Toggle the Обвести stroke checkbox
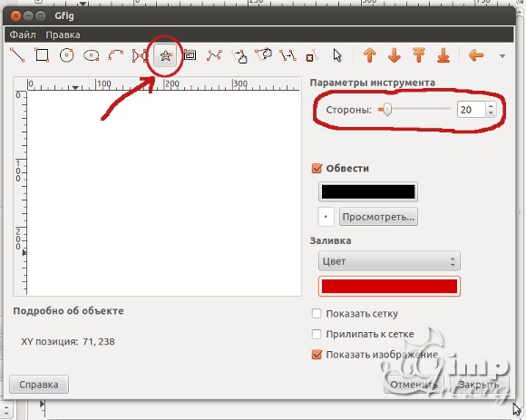This screenshot has width=526, height=420. (317, 168)
